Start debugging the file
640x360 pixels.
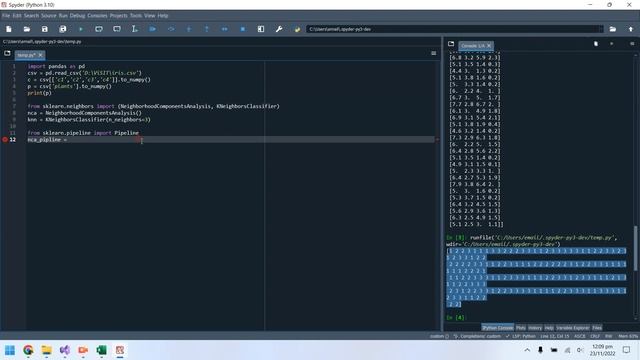(153, 29)
